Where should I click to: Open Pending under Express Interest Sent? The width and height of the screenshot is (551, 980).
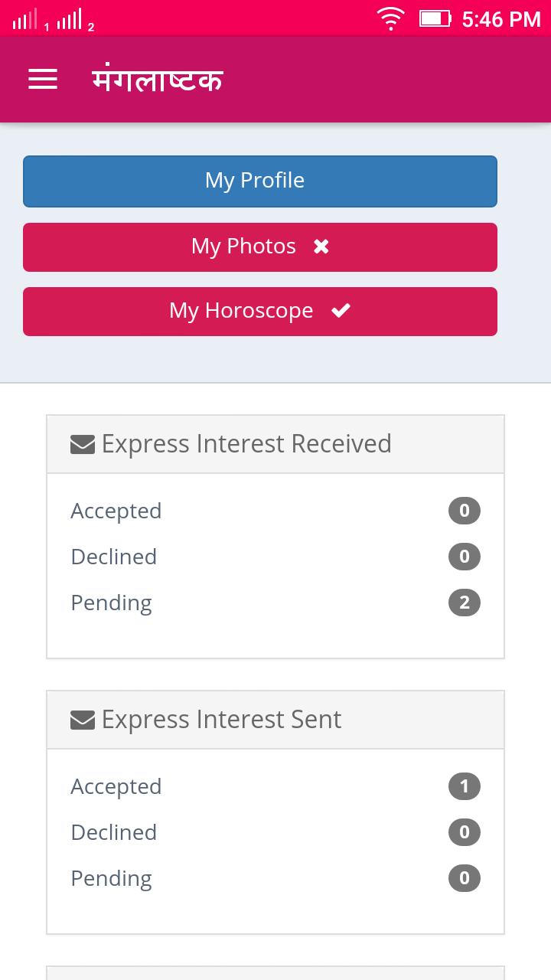[112, 878]
